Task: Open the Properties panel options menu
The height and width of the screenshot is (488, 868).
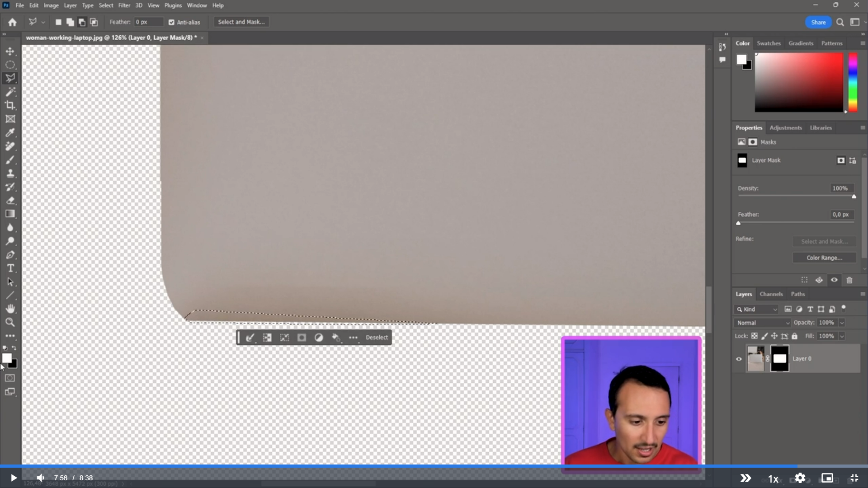Action: [x=863, y=128]
